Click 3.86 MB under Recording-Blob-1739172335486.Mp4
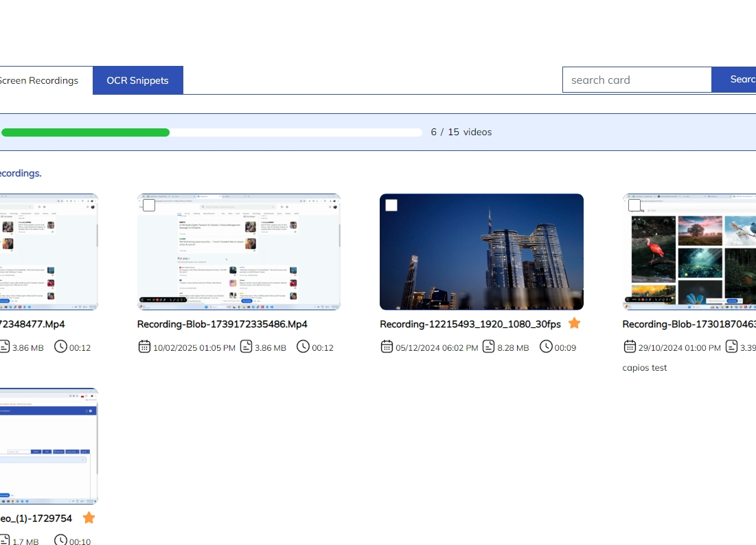This screenshot has width=756, height=545. pyautogui.click(x=271, y=348)
